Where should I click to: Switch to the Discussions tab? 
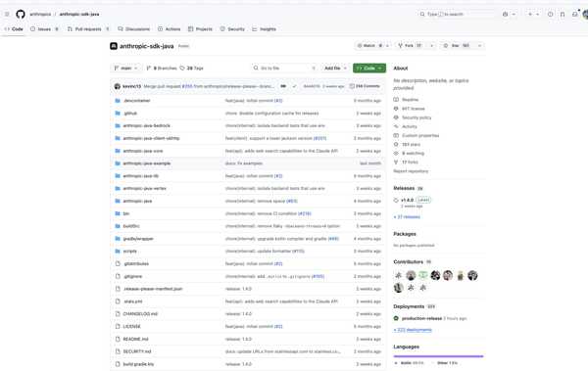pyautogui.click(x=134, y=28)
